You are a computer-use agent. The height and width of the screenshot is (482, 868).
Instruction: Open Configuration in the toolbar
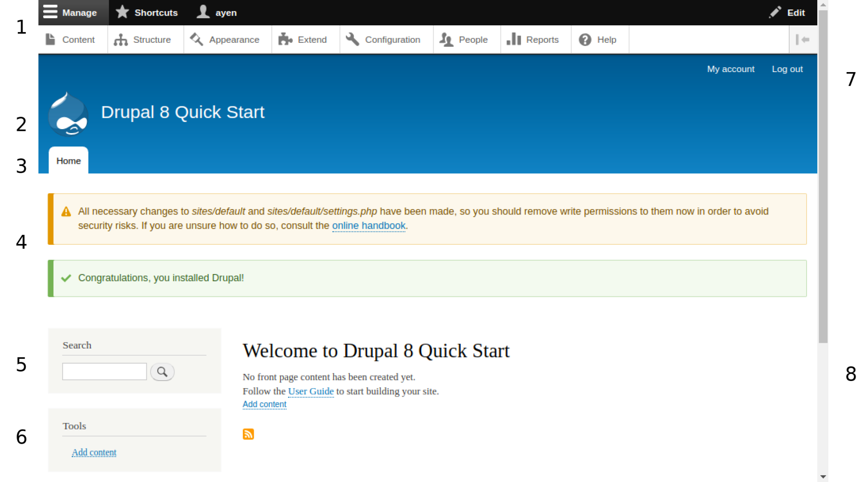[384, 40]
